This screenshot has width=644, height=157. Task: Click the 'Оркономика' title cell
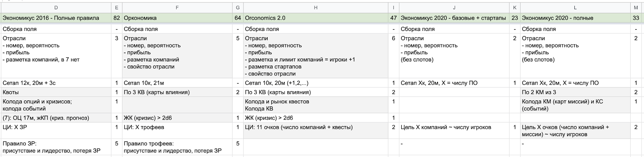click(x=177, y=18)
